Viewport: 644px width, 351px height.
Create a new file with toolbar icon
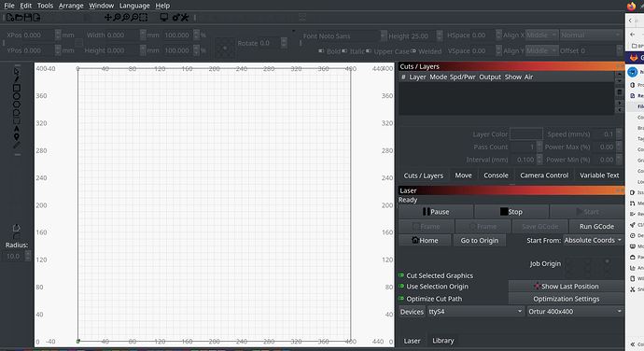point(10,17)
